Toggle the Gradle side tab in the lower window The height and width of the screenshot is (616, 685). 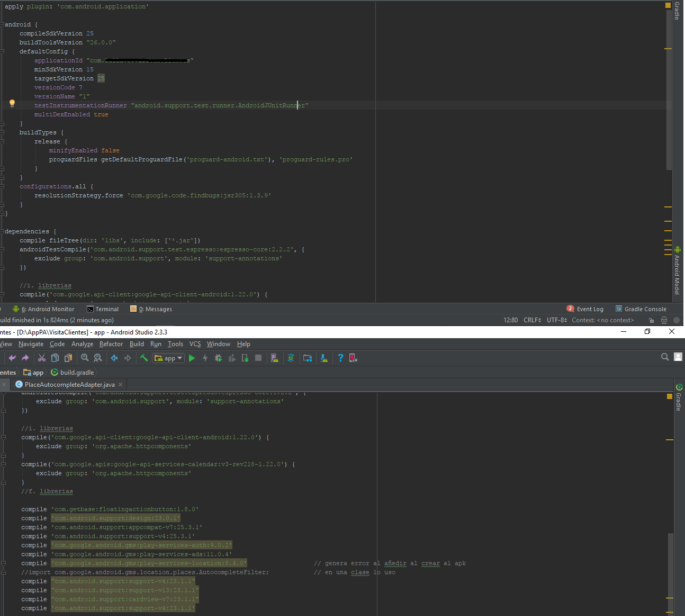tap(679, 397)
